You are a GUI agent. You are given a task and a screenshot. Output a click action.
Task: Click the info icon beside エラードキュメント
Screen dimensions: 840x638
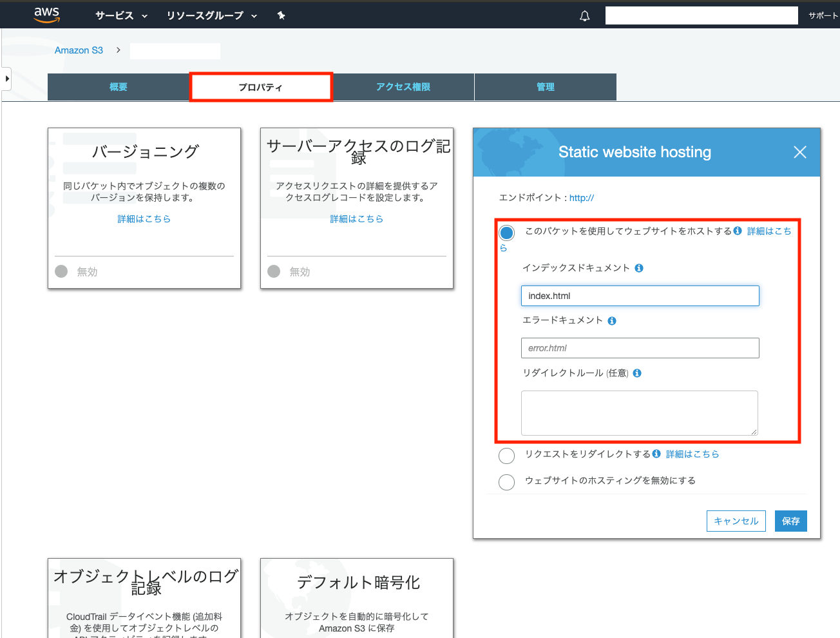[612, 320]
